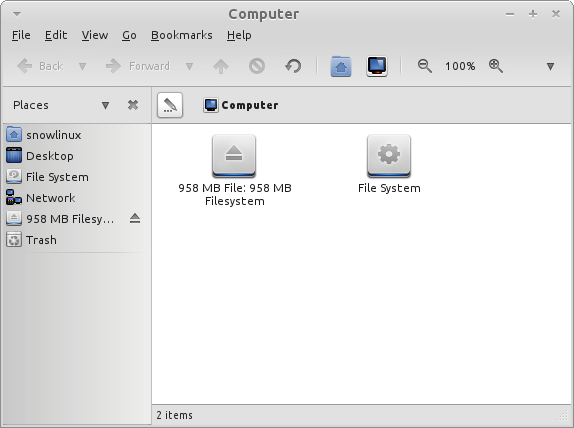The width and height of the screenshot is (574, 428).
Task: Reload the current location
Action: (293, 66)
